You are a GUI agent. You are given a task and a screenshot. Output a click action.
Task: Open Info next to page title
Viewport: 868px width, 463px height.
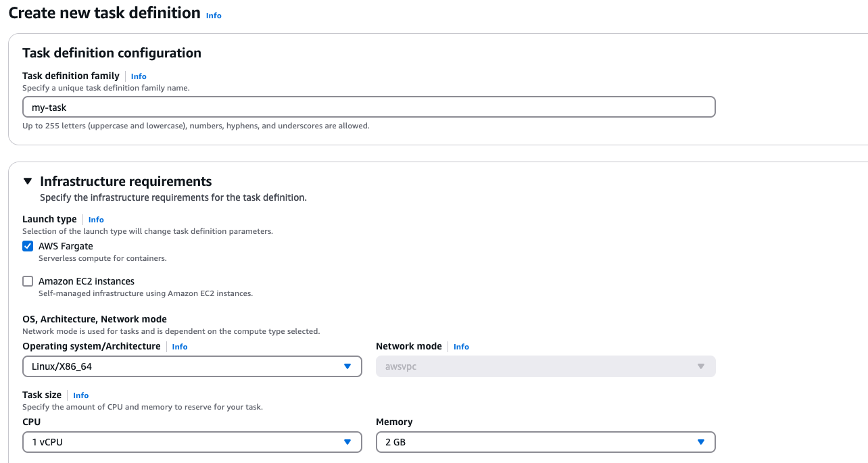(214, 15)
